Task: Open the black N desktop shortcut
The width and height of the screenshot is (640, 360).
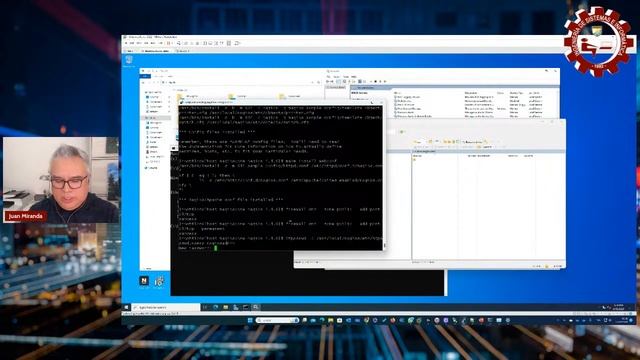Action: pos(144,282)
